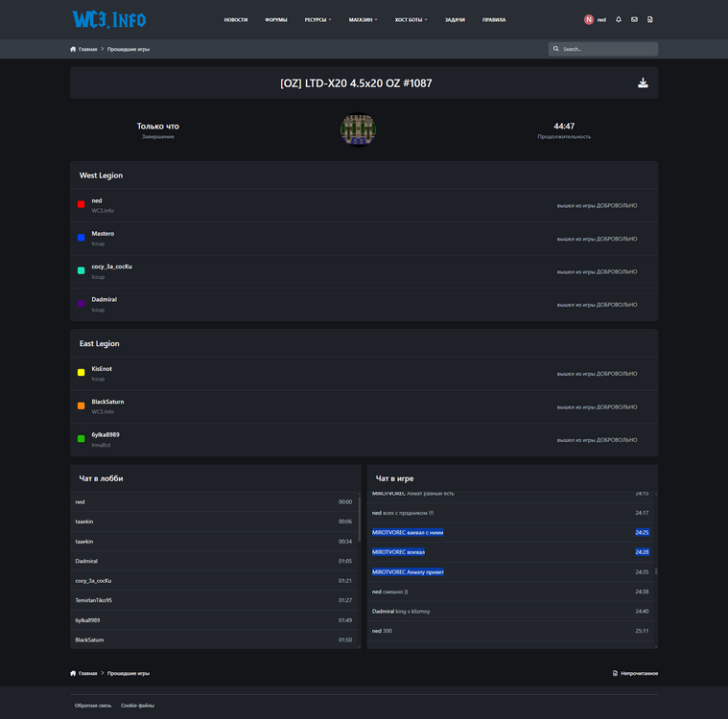Click the LTD map thumbnail image

(358, 129)
